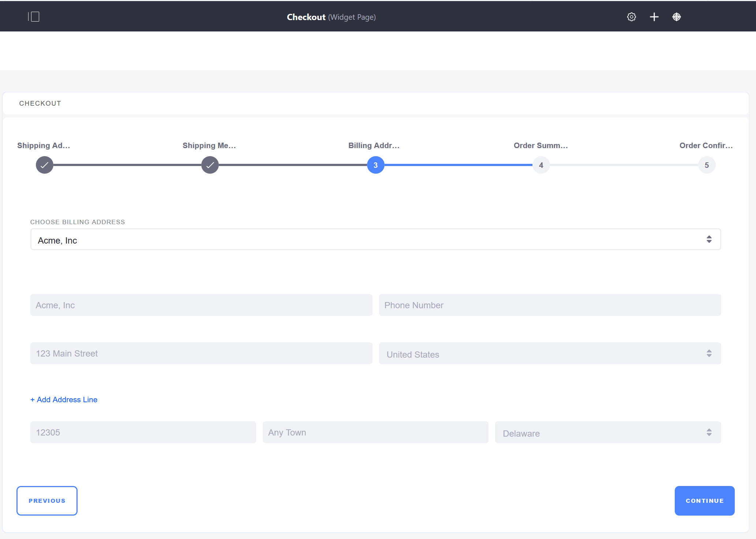Click the PREVIOUS button
The image size is (756, 539).
[47, 501]
